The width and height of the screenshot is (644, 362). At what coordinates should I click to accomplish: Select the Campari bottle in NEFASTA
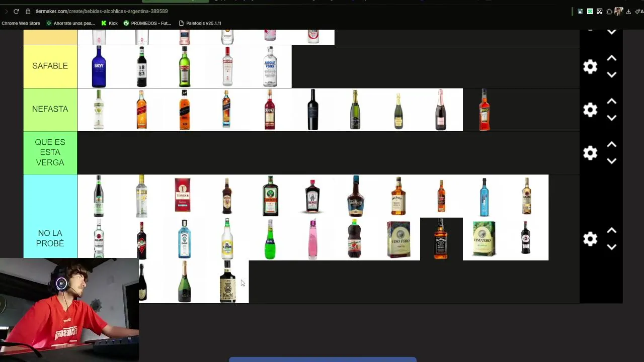[x=270, y=110]
